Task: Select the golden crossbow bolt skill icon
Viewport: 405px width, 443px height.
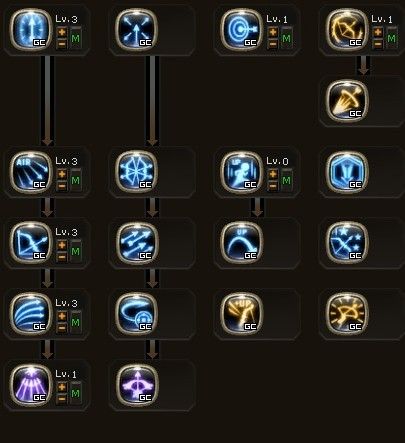Action: [347, 101]
